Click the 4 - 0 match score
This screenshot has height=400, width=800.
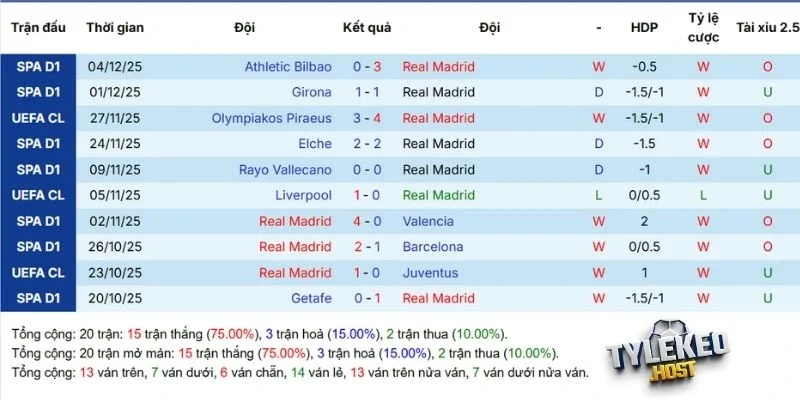tap(367, 221)
